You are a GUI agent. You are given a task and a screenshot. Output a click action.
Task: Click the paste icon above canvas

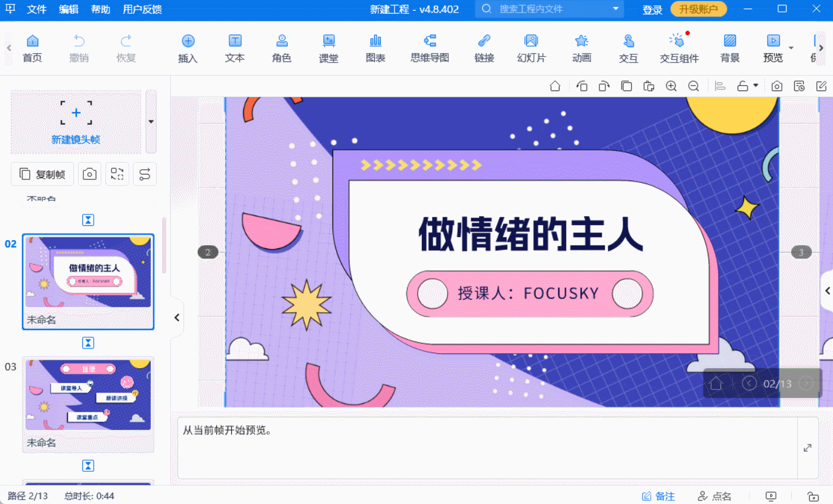(x=649, y=86)
